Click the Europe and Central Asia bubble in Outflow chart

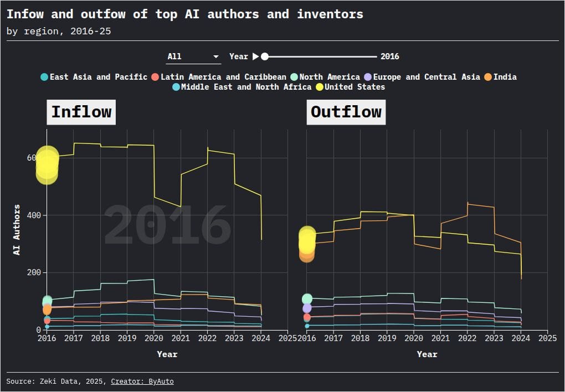pyautogui.click(x=307, y=308)
